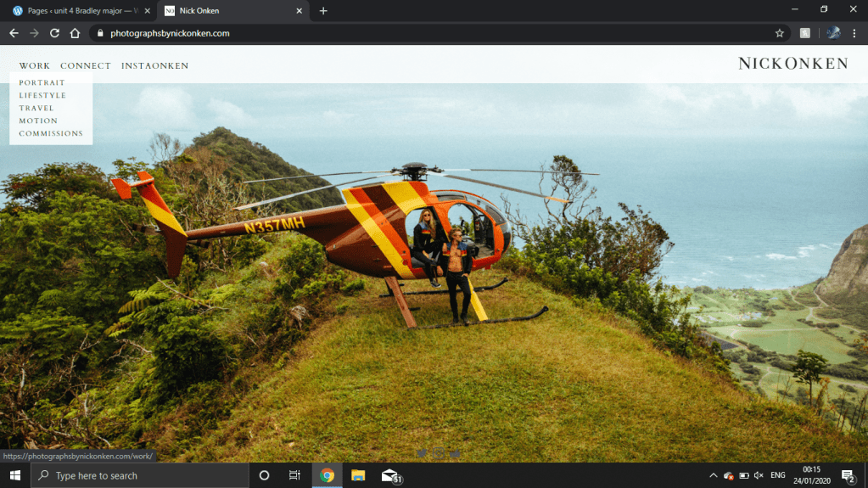Go to the browser home page icon
The width and height of the screenshot is (868, 488).
pyautogui.click(x=75, y=33)
